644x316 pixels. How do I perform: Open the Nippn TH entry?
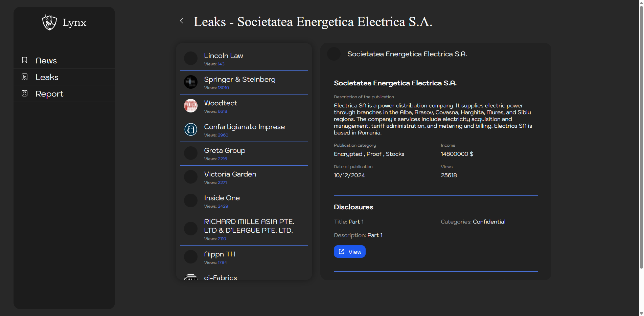[x=220, y=254]
